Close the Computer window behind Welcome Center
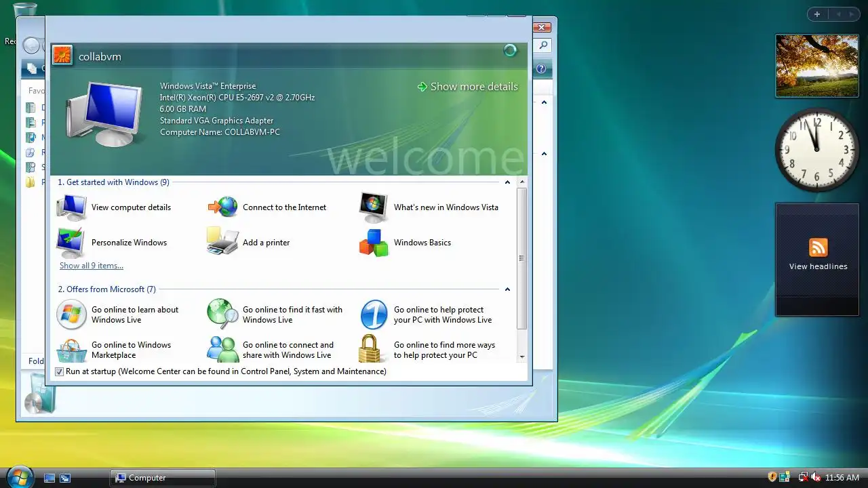868x488 pixels. tap(542, 28)
